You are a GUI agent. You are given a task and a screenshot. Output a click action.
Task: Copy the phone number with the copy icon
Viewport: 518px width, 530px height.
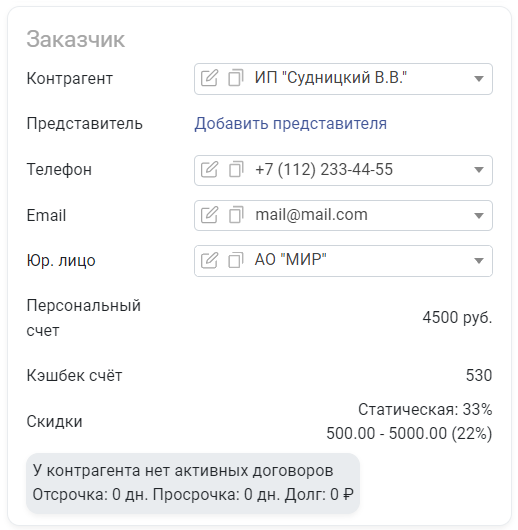click(236, 169)
